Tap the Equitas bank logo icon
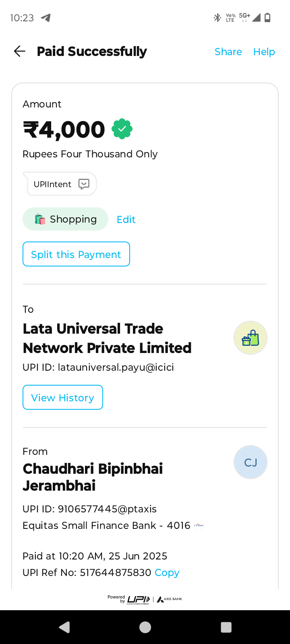 pos(199,526)
